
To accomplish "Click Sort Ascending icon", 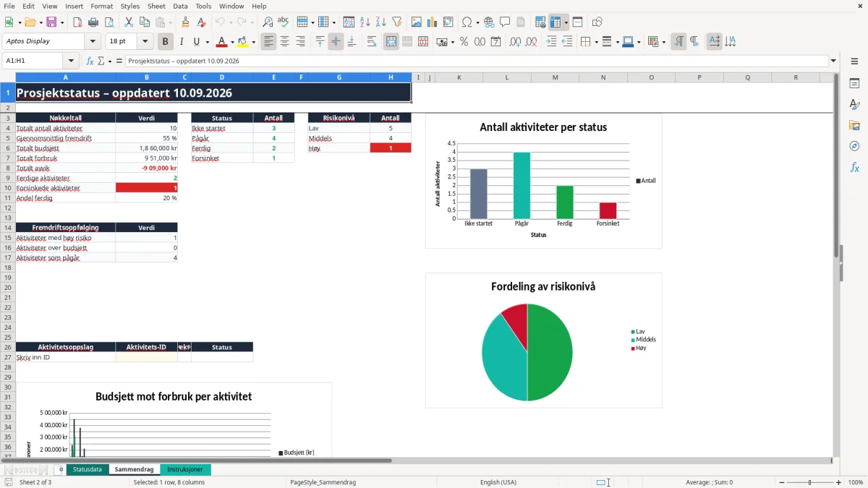I will click(365, 22).
